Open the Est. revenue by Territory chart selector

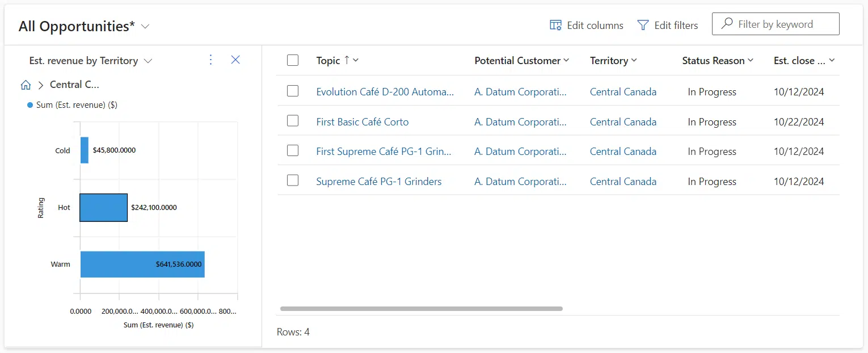[x=148, y=60]
